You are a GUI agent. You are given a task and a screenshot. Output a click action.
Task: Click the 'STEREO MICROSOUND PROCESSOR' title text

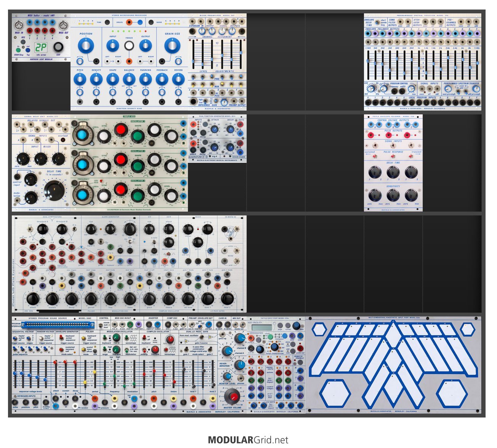point(129,15)
